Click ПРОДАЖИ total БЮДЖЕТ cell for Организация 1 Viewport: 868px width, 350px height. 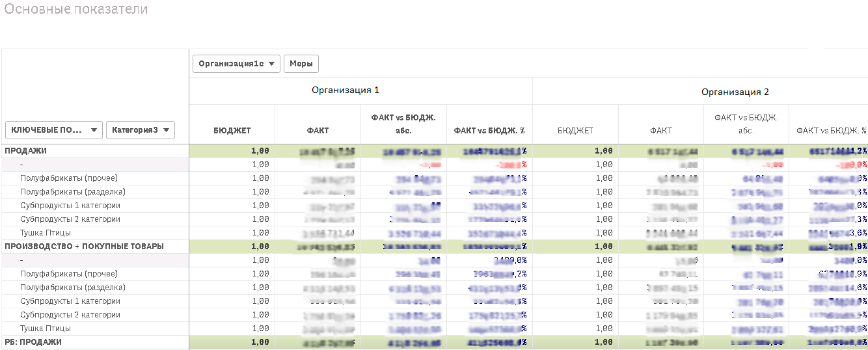[x=232, y=150]
